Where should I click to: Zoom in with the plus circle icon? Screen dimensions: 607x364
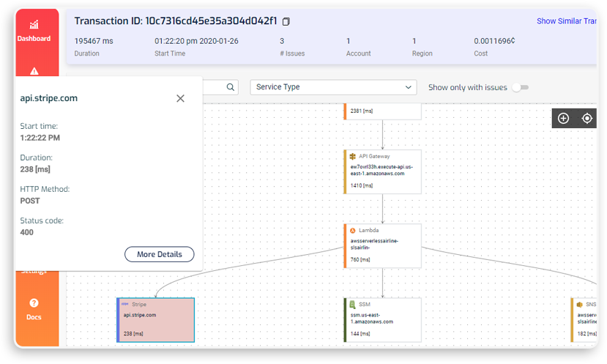[x=563, y=118]
